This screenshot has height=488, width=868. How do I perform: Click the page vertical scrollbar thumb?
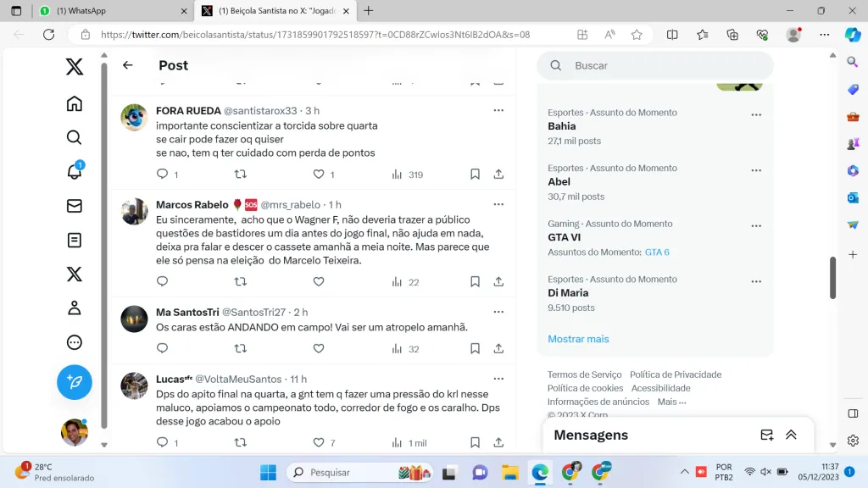(832, 278)
